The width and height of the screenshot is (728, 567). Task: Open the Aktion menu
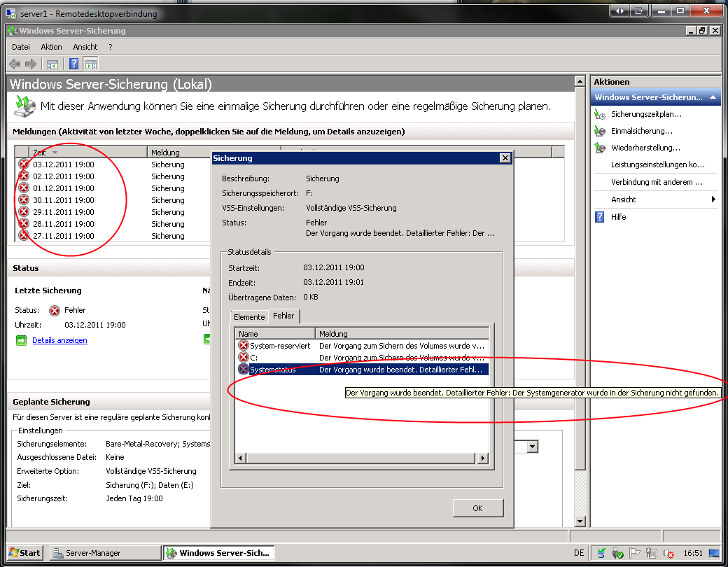[x=51, y=47]
